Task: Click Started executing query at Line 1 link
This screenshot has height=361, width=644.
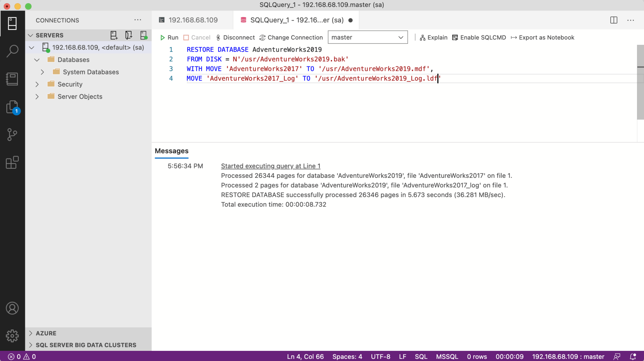Action: click(270, 166)
